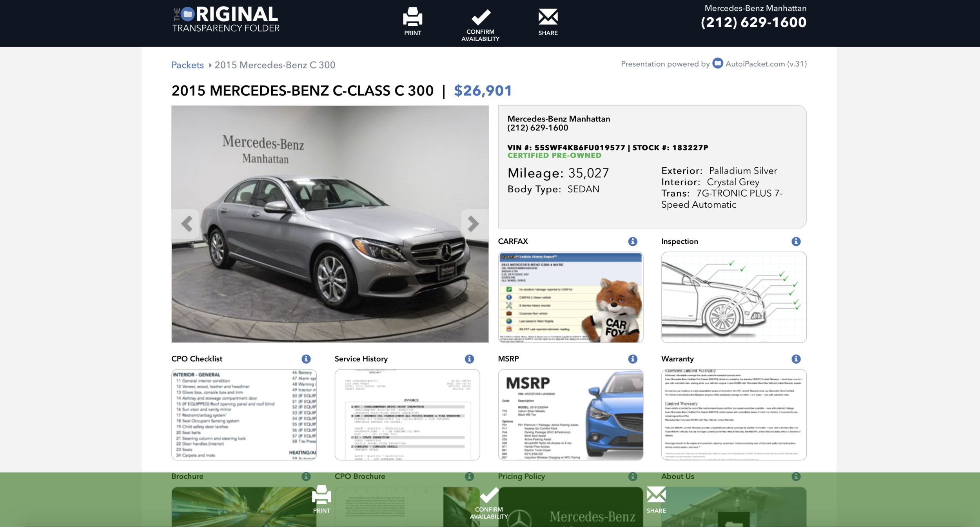Open MSRP info icon
The width and height of the screenshot is (980, 527).
(633, 359)
